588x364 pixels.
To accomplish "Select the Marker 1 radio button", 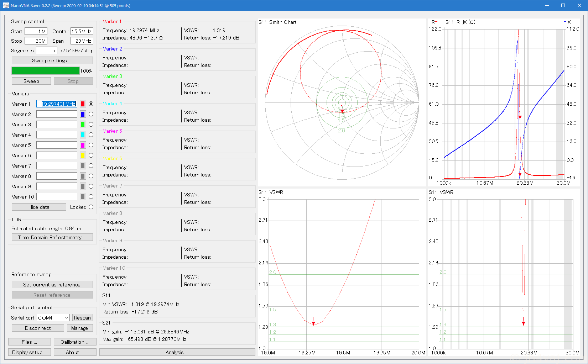I will tap(91, 104).
